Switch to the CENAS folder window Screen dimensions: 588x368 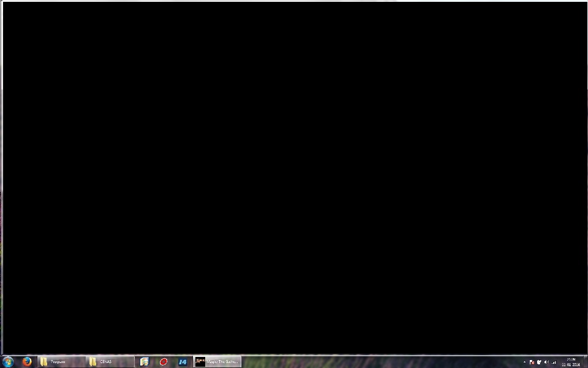110,362
